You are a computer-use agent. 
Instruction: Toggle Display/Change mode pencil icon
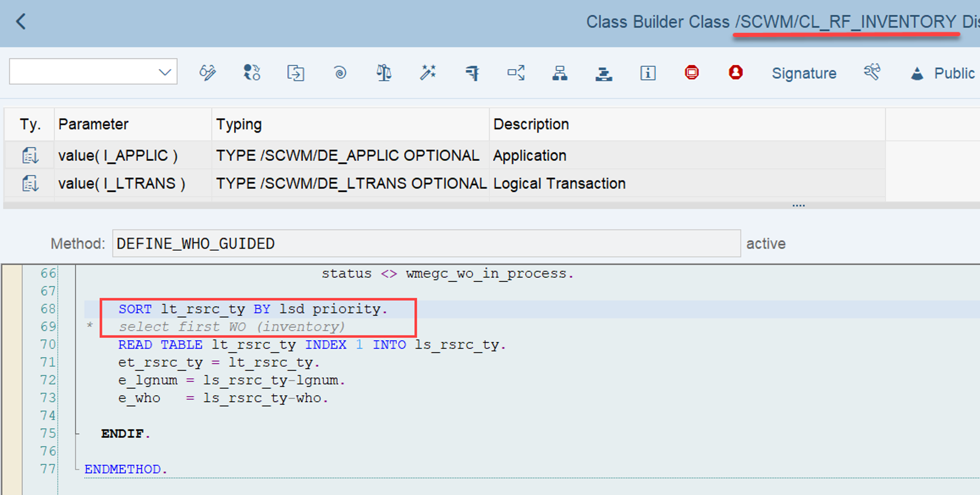tap(208, 73)
